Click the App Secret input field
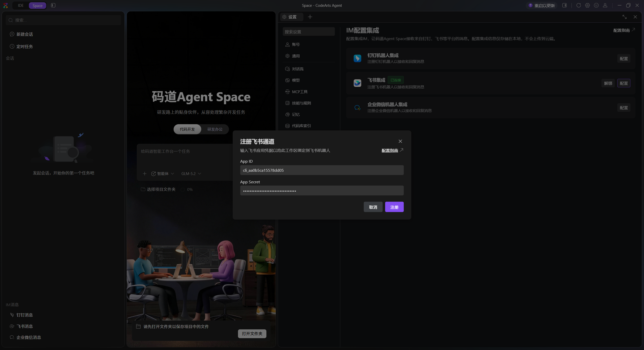 pos(322,191)
